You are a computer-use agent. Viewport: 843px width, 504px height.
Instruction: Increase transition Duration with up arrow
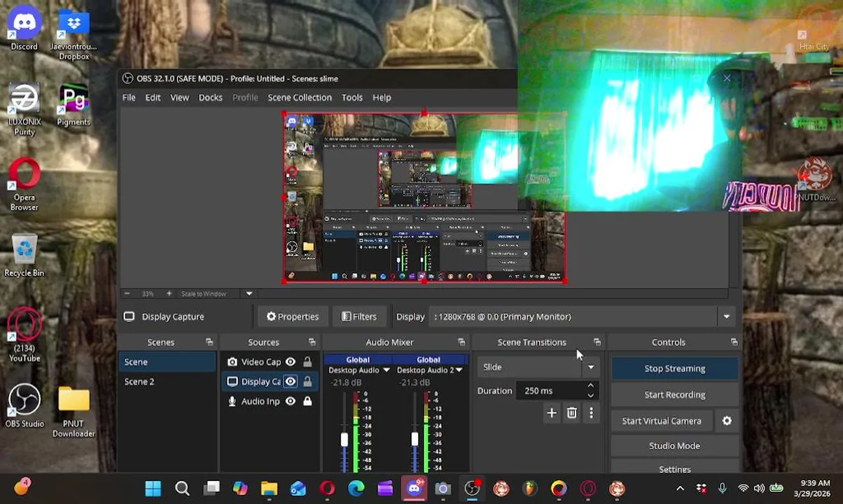590,386
